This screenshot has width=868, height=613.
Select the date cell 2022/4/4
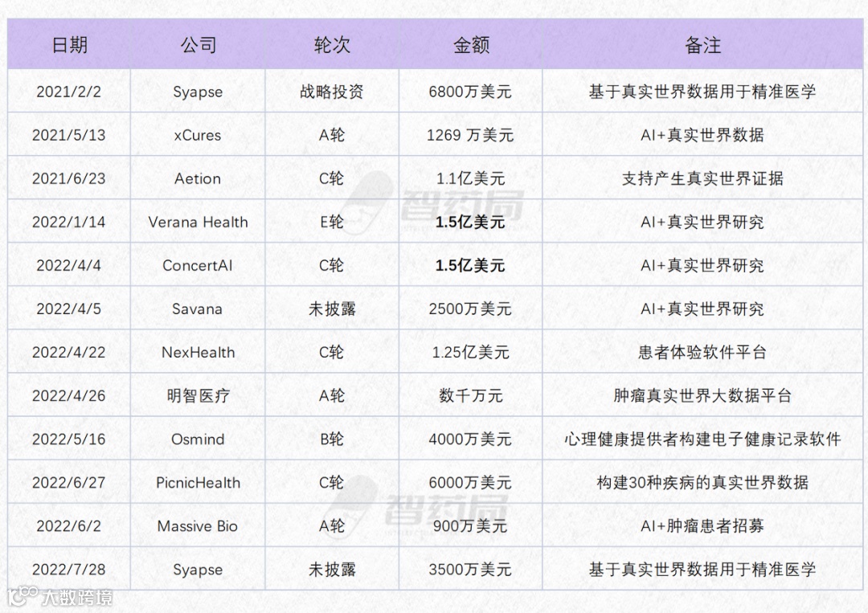pos(68,266)
